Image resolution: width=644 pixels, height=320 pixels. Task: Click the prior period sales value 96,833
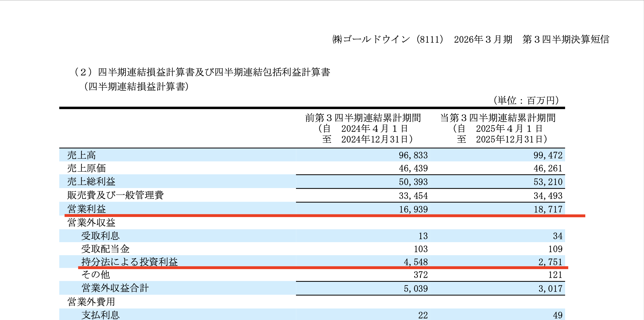point(413,155)
